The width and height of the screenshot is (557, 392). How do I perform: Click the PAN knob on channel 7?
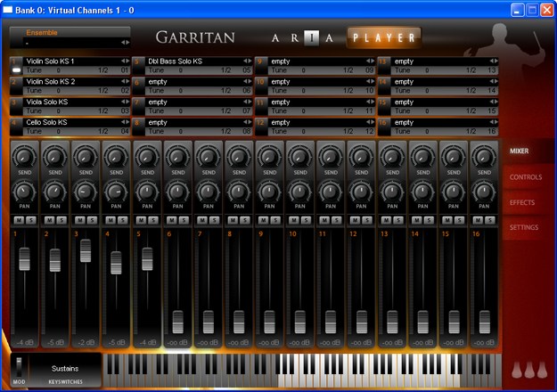click(x=209, y=192)
